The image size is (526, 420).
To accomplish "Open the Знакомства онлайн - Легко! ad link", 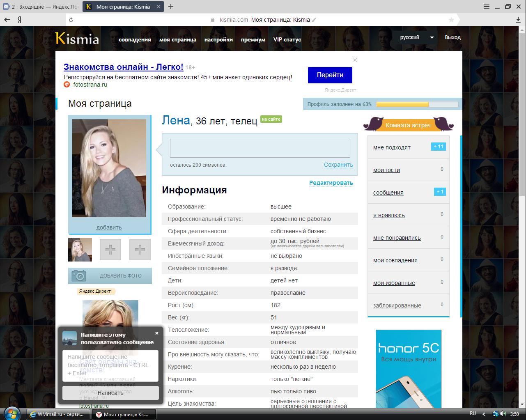I will [x=124, y=67].
